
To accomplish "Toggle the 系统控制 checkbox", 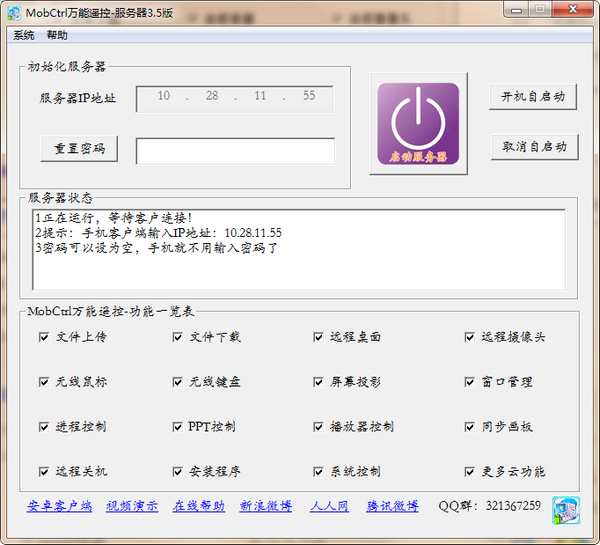I will click(x=318, y=472).
